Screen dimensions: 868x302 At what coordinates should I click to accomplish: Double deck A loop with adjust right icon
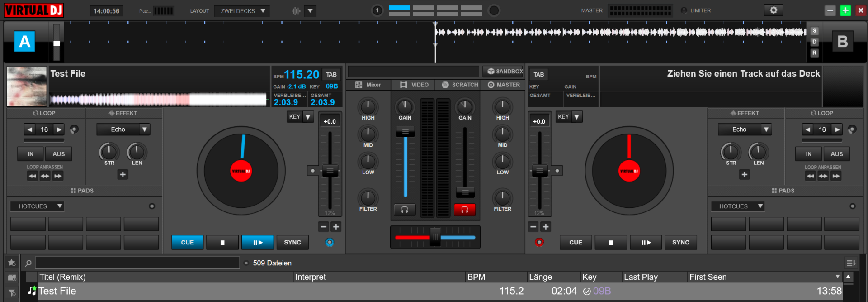tap(58, 176)
